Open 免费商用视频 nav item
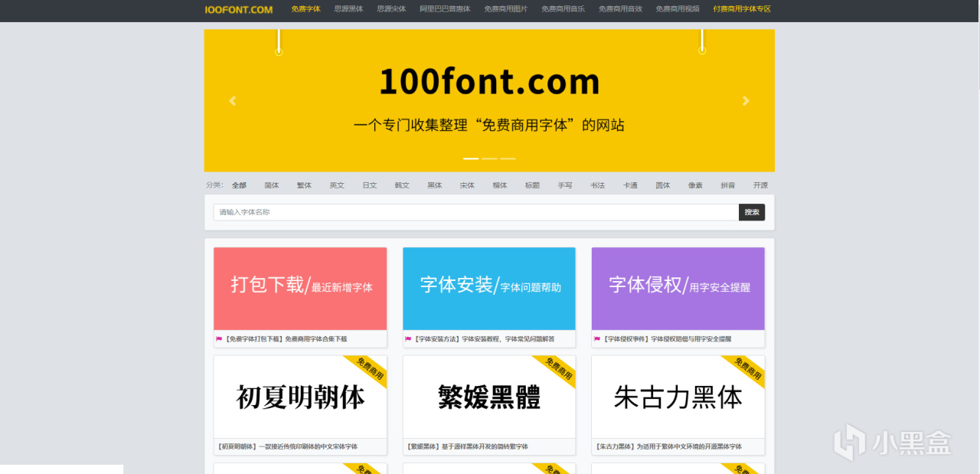980x474 pixels. [x=678, y=9]
